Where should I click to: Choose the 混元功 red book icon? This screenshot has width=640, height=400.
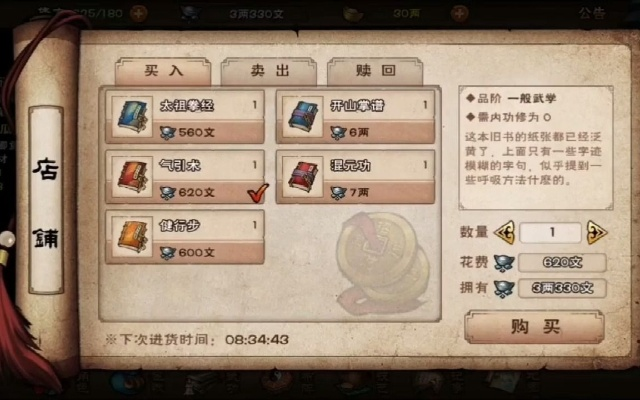coord(302,177)
